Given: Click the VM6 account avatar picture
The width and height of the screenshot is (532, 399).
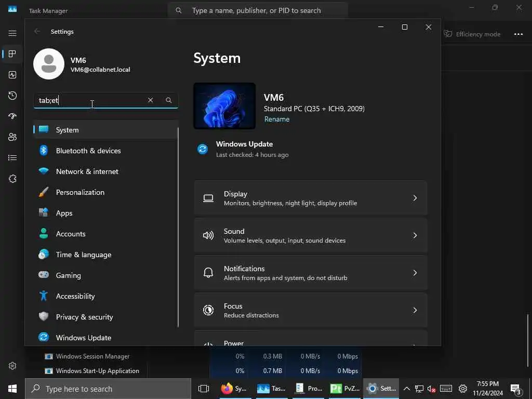Looking at the screenshot, I should coord(49,64).
